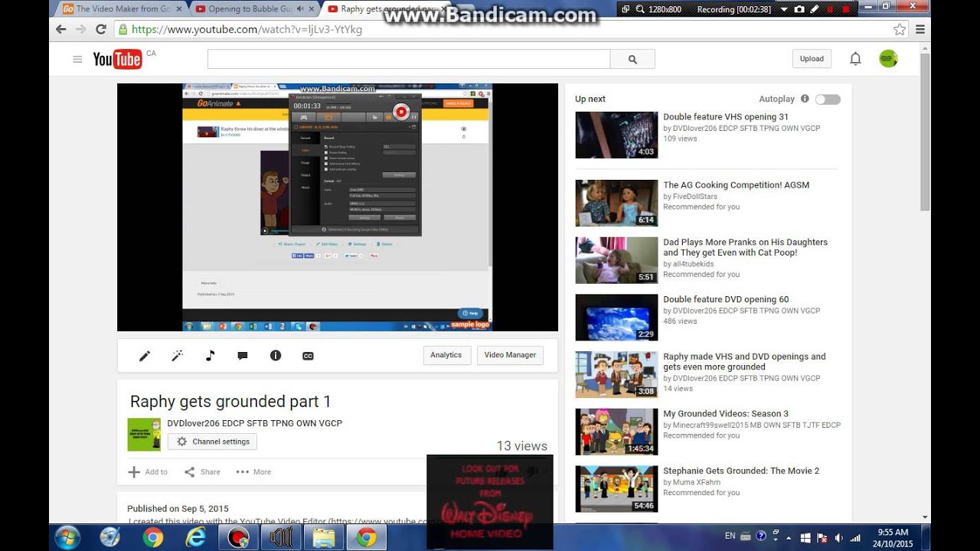Viewport: 980px width, 551px height.
Task: Open the Windows Start button
Action: click(x=67, y=537)
